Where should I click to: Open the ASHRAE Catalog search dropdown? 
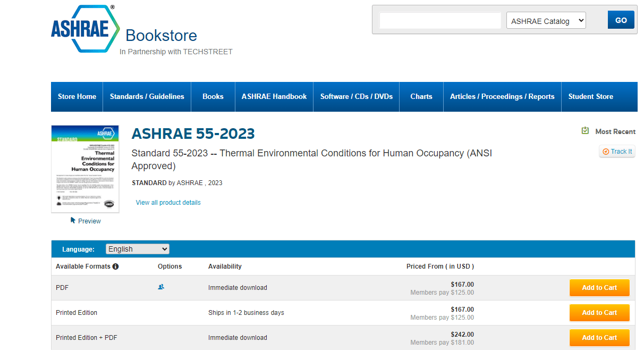tap(546, 21)
